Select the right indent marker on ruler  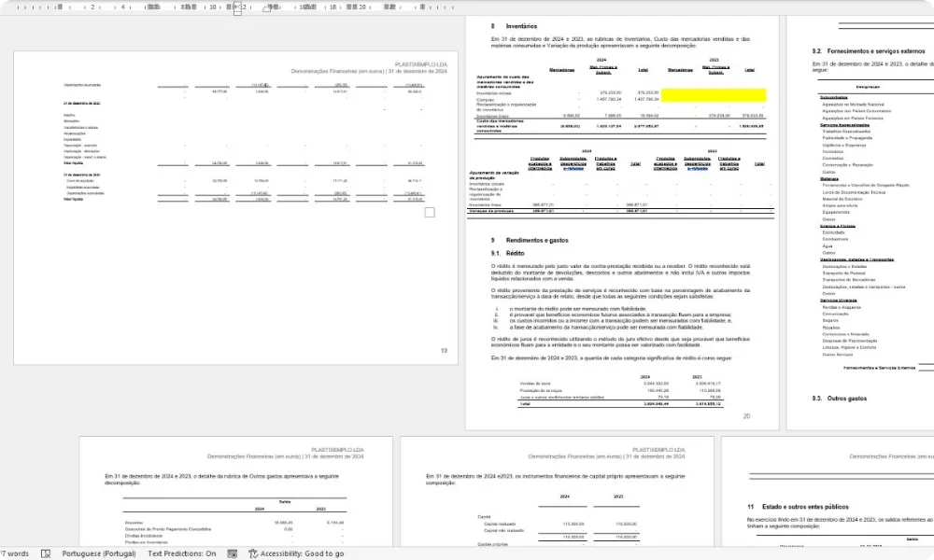(x=267, y=8)
